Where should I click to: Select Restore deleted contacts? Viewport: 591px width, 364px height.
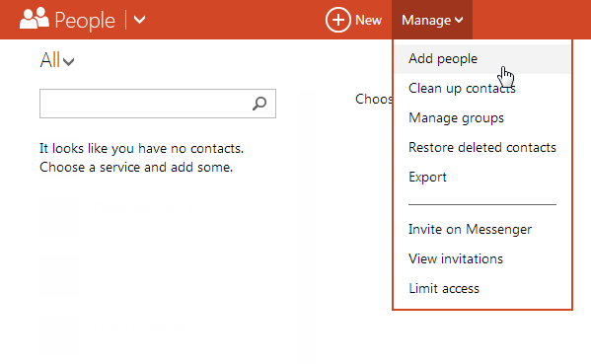(x=482, y=147)
